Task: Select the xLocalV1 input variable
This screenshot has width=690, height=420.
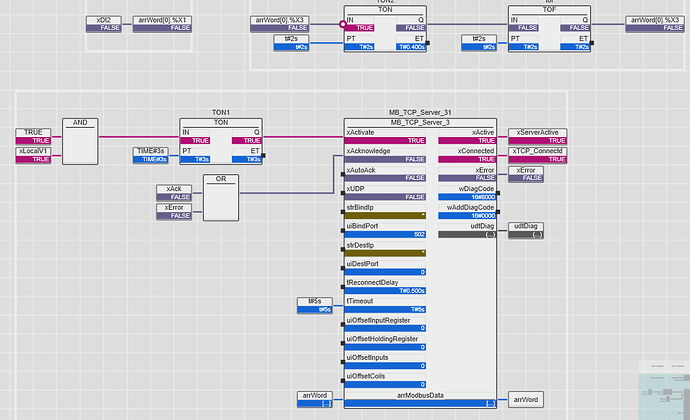Action: click(x=33, y=155)
